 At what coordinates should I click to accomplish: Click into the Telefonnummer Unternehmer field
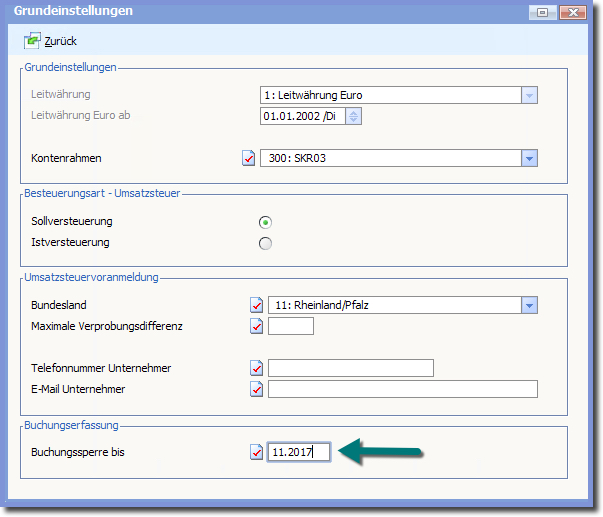point(350,368)
